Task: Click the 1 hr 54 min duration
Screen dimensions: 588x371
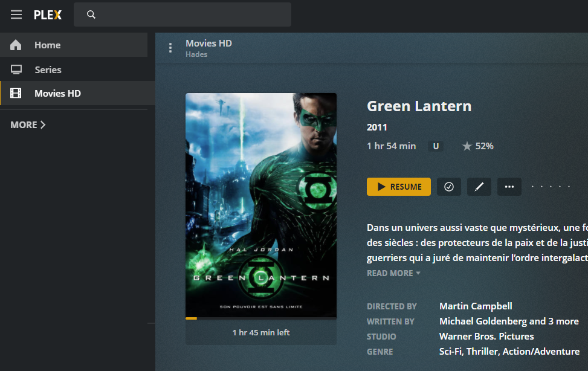Action: click(x=391, y=146)
